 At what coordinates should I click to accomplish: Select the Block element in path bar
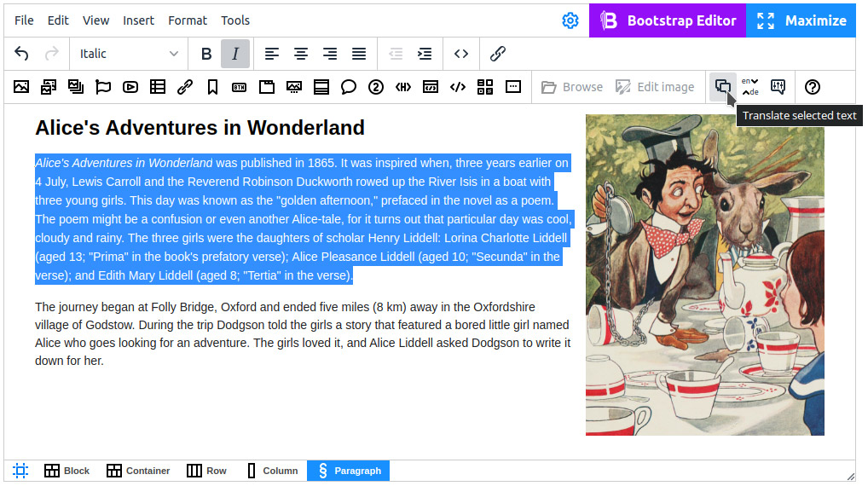coord(67,471)
